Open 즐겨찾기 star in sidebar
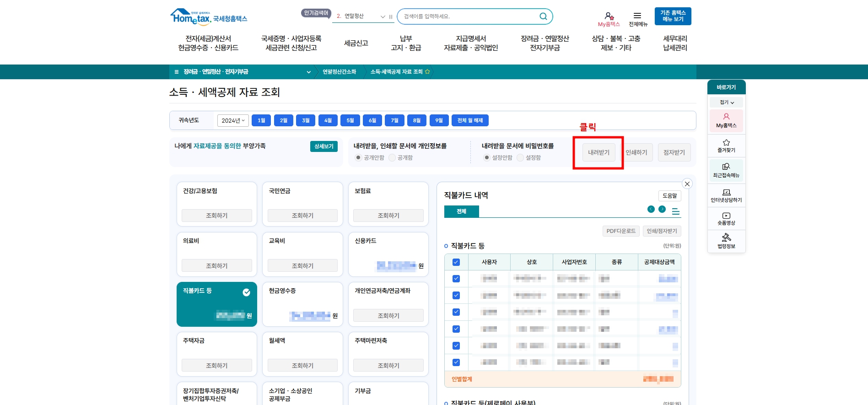The width and height of the screenshot is (868, 405). tap(726, 146)
